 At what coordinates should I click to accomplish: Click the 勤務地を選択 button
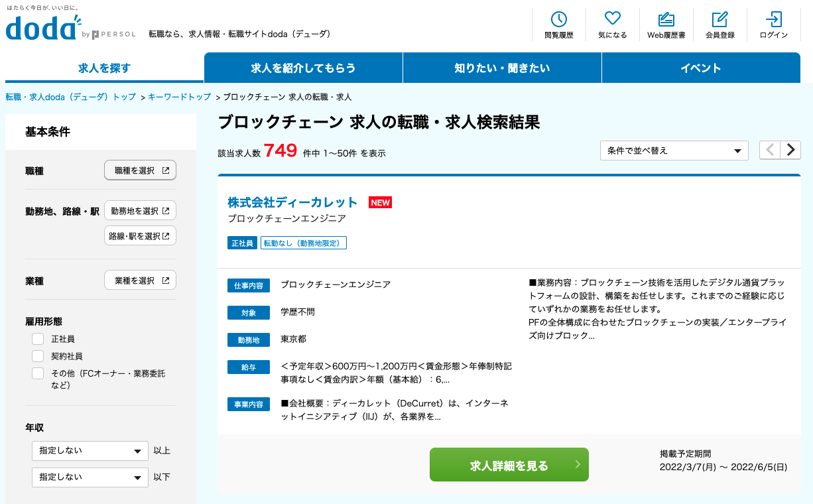click(141, 211)
